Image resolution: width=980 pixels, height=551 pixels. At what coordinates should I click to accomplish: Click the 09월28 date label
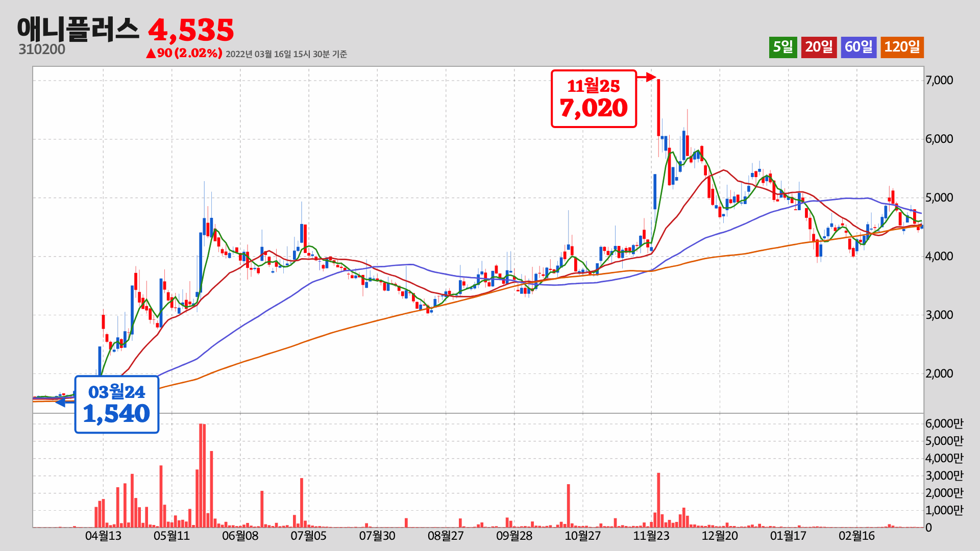click(x=514, y=536)
